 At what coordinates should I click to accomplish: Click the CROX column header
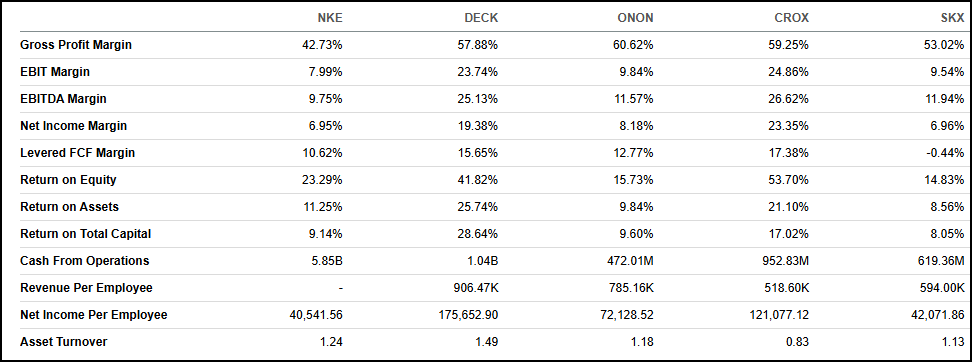792,18
